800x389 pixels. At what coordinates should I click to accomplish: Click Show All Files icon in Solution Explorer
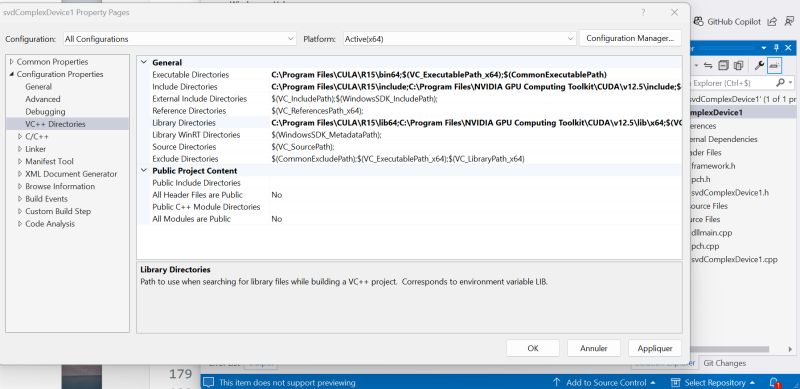(x=738, y=65)
